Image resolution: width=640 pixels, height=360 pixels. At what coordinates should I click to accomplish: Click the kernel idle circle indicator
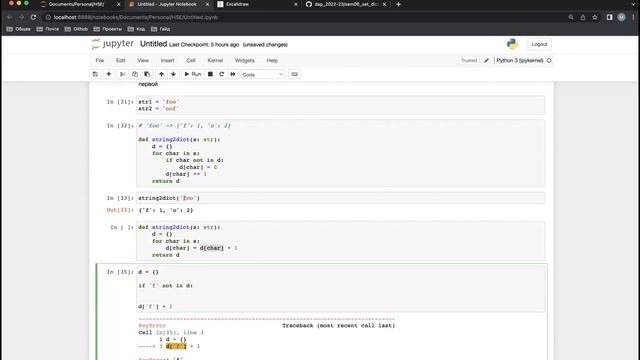549,60
